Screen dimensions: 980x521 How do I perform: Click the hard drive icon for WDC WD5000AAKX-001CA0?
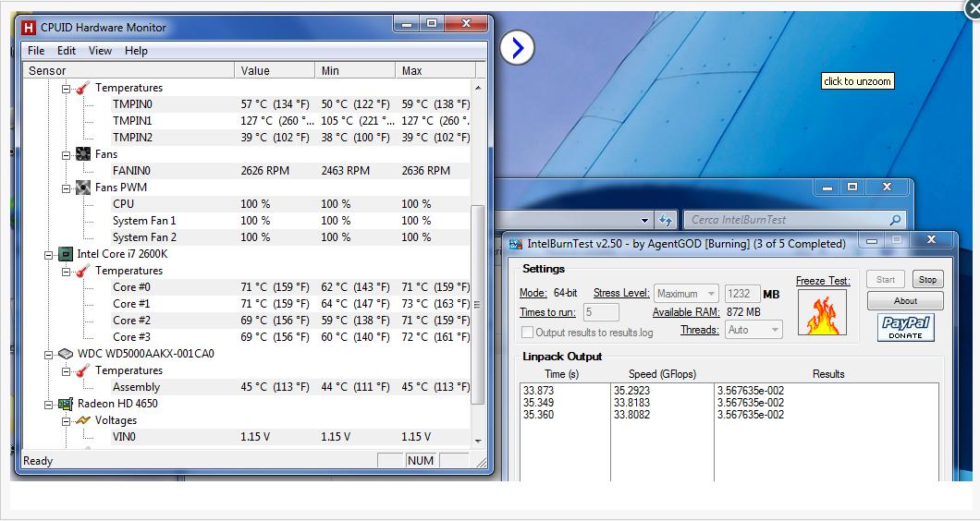coord(66,354)
